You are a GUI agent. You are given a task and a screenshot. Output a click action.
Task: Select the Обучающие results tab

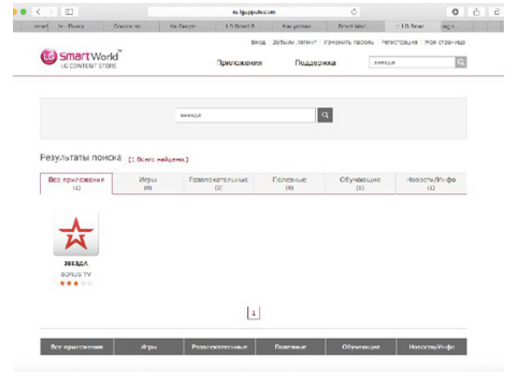coord(360,183)
